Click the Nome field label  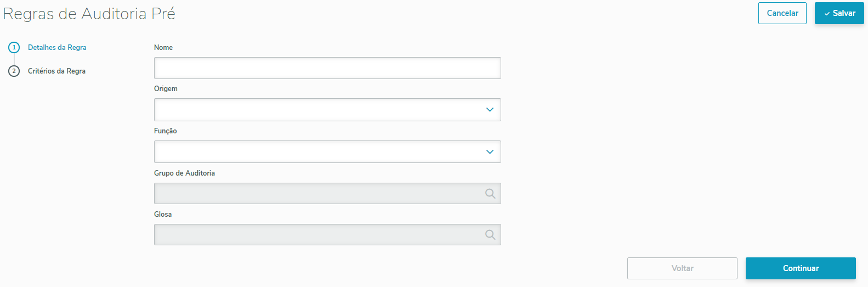pos(163,48)
